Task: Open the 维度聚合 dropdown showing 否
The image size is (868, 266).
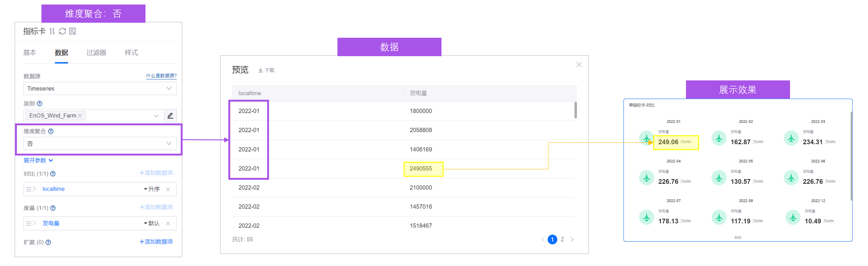Action: pos(100,144)
